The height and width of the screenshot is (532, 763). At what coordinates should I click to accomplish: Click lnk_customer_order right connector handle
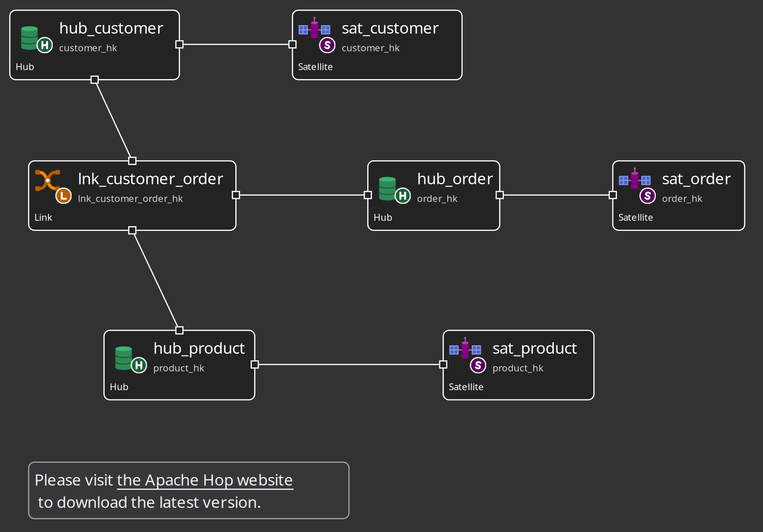pyautogui.click(x=236, y=195)
